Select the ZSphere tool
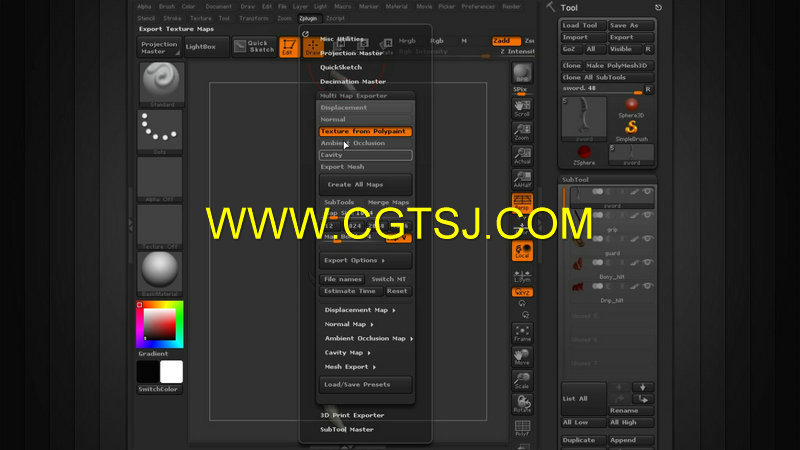This screenshot has width=800, height=450. coord(584,155)
